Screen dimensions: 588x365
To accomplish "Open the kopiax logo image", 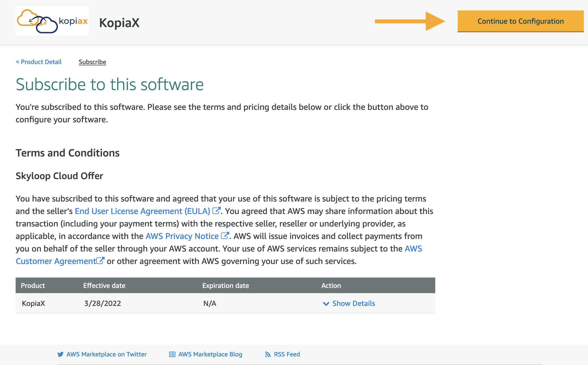I will (52, 21).
